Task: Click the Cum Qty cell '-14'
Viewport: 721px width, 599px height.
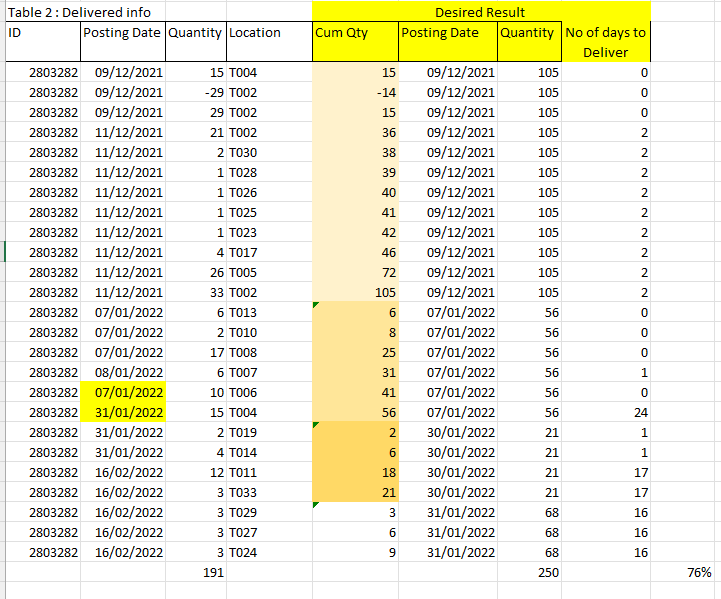Action: [355, 92]
